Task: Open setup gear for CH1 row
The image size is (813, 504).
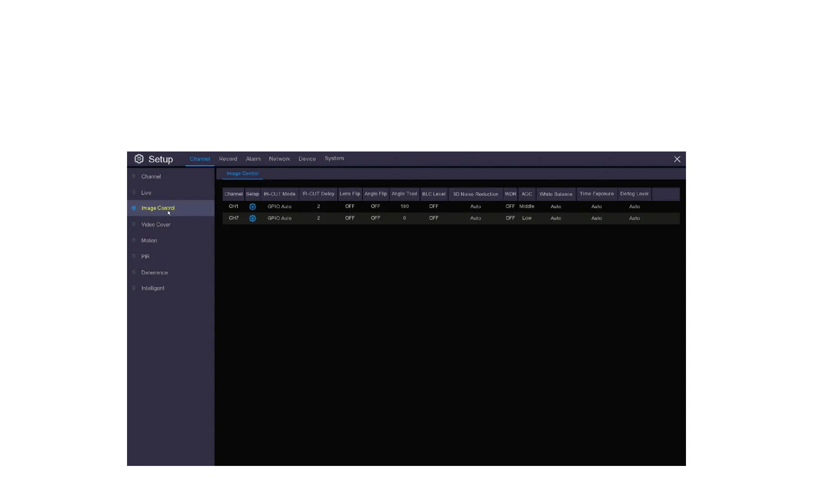Action: point(252,207)
